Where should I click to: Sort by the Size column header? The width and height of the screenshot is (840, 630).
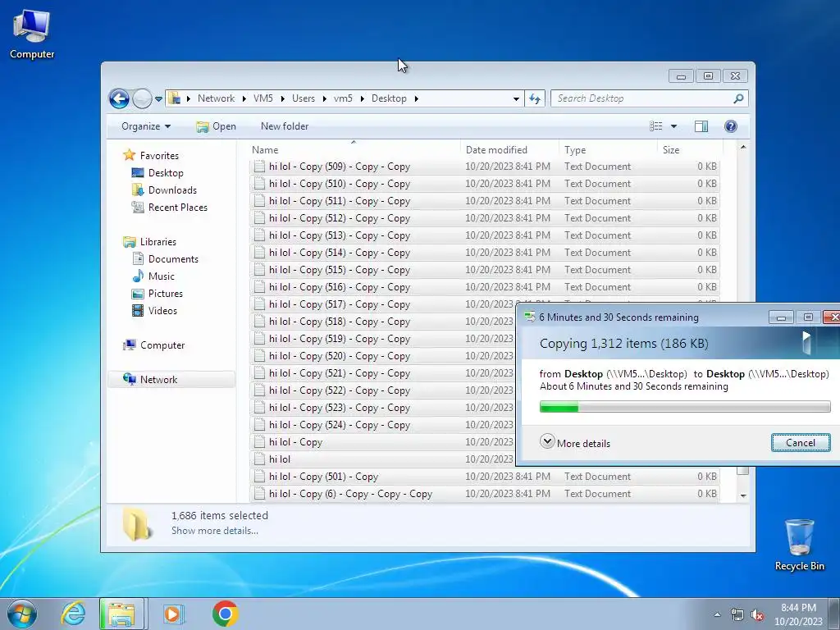(x=690, y=150)
